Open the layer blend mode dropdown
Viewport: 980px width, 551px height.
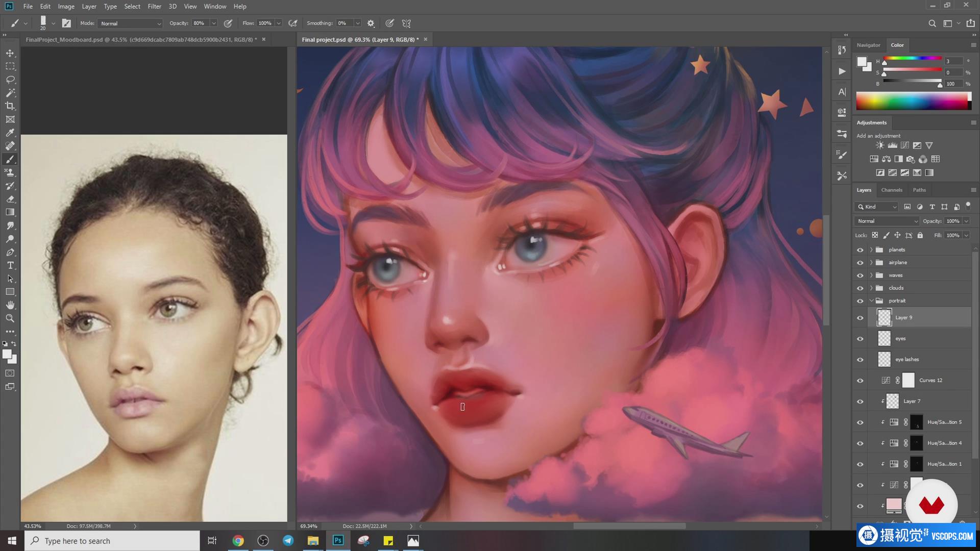point(887,221)
